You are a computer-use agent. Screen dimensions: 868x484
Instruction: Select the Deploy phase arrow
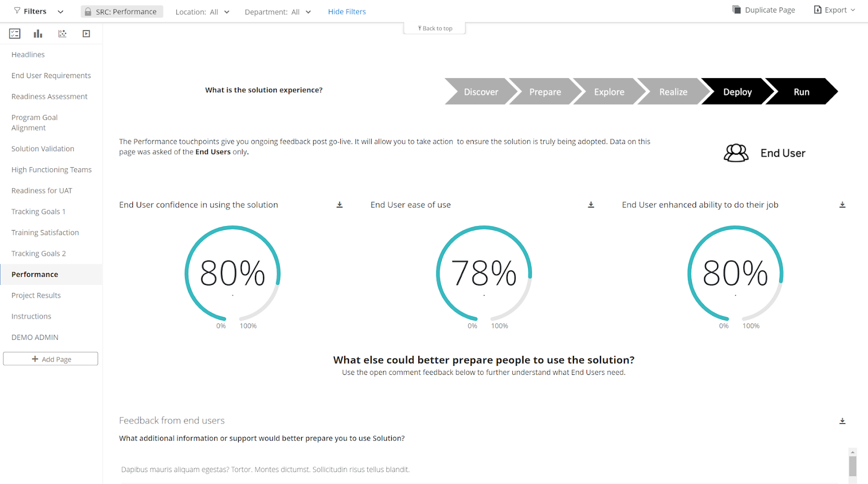pyautogui.click(x=737, y=92)
